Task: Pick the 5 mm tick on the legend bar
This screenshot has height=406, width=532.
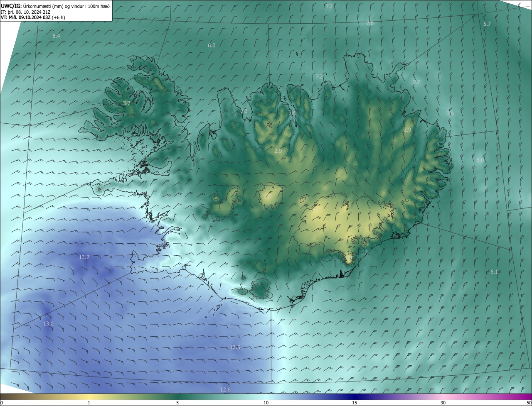Action: 177,403
